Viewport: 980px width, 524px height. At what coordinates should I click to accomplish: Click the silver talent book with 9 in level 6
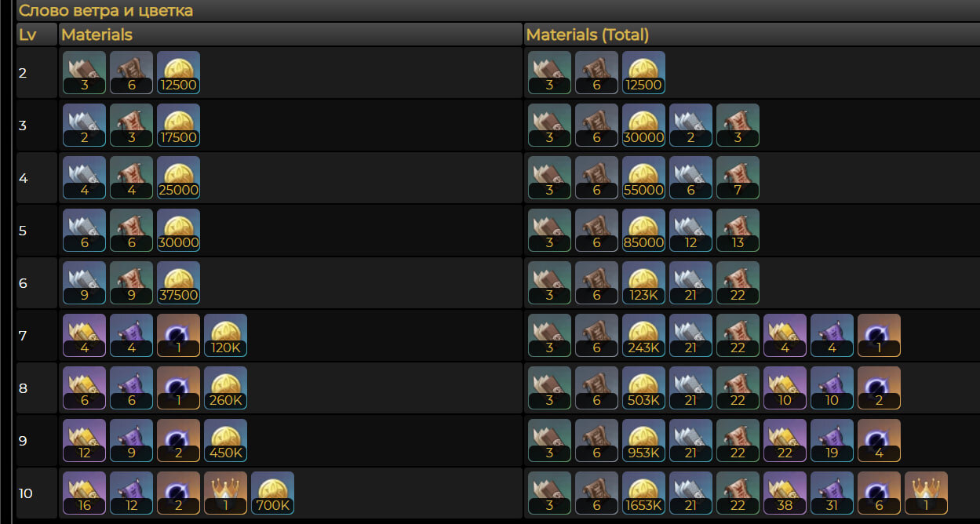point(84,283)
